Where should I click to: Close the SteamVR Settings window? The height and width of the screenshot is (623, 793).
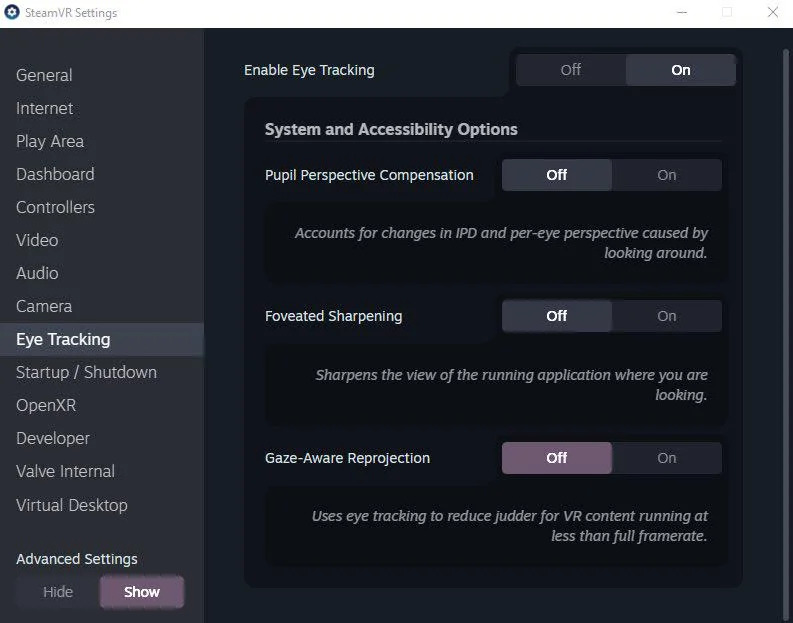pyautogui.click(x=773, y=13)
